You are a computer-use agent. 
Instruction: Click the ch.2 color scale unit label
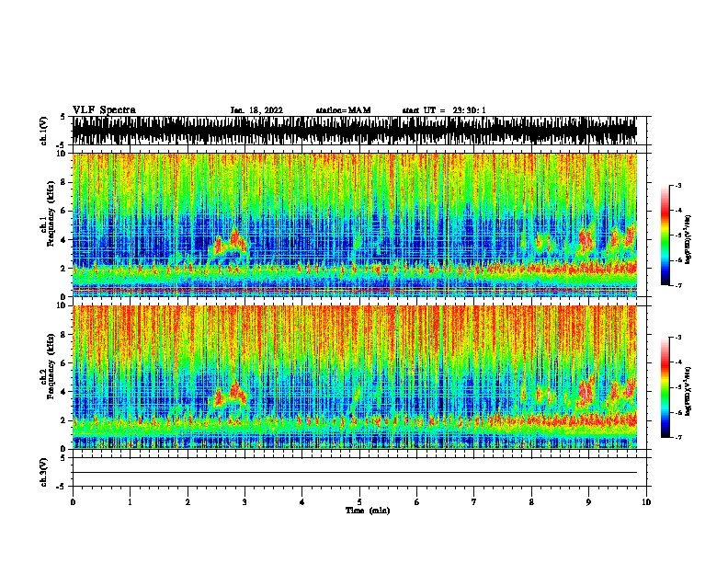688,391
